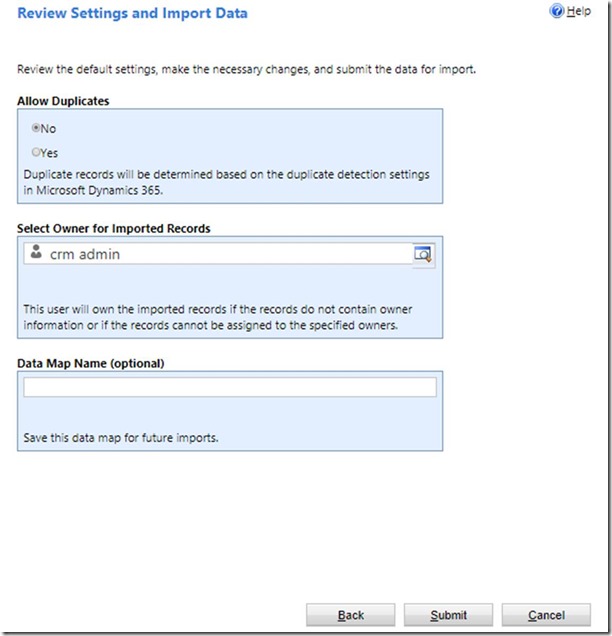Open the owner lookup search icon

click(423, 255)
